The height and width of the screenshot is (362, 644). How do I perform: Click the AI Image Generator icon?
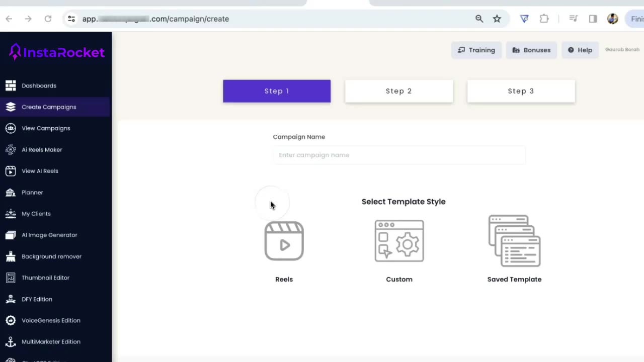(x=11, y=235)
